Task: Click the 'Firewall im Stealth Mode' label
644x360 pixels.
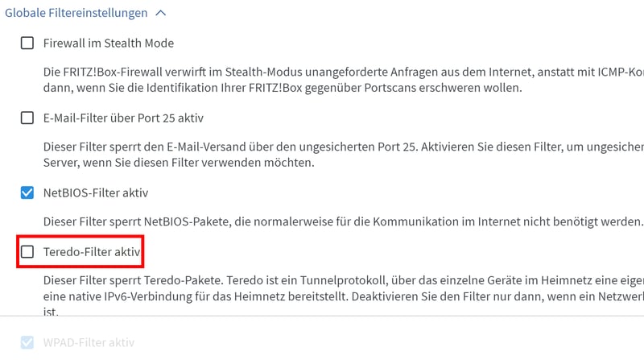Action: pos(108,43)
